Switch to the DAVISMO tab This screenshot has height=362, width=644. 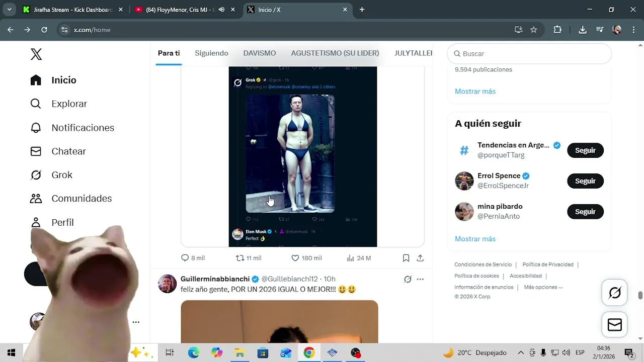coord(260,53)
